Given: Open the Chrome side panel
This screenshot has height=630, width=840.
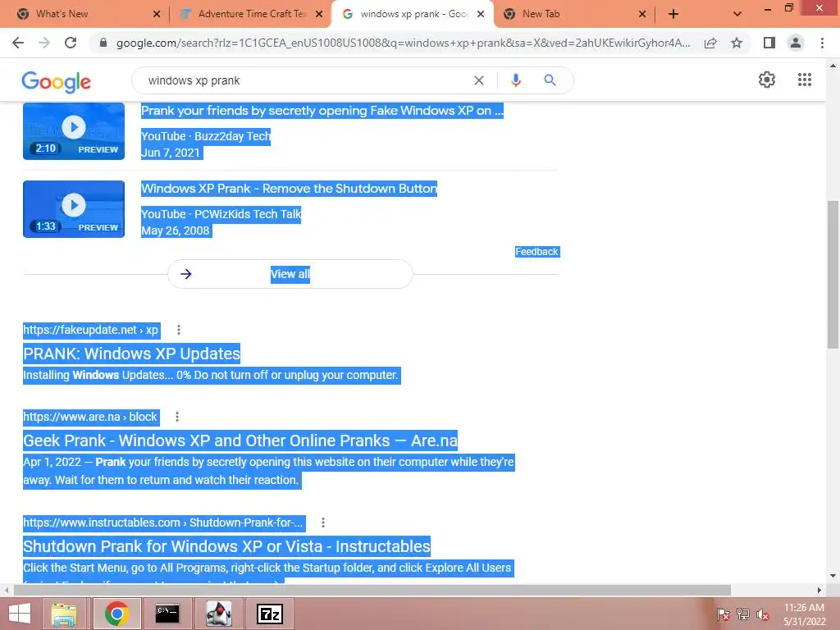Looking at the screenshot, I should (769, 43).
